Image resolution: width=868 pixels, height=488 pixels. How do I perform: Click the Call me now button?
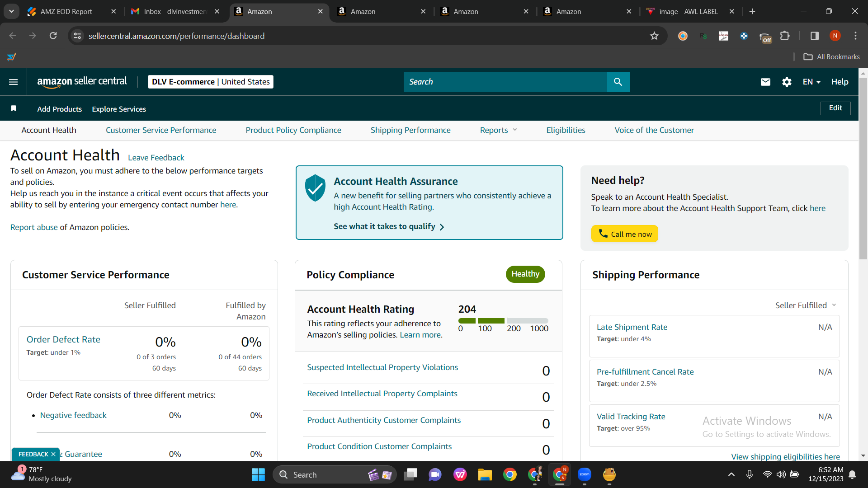pyautogui.click(x=625, y=234)
